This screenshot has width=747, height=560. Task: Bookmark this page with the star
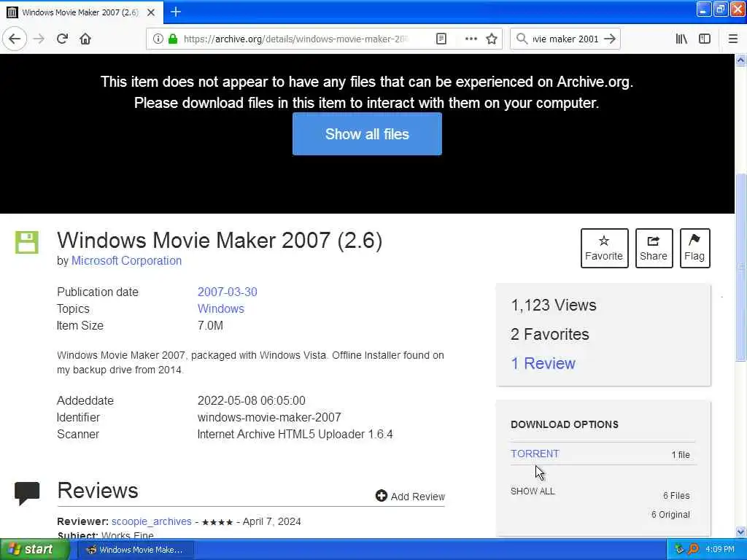(492, 39)
